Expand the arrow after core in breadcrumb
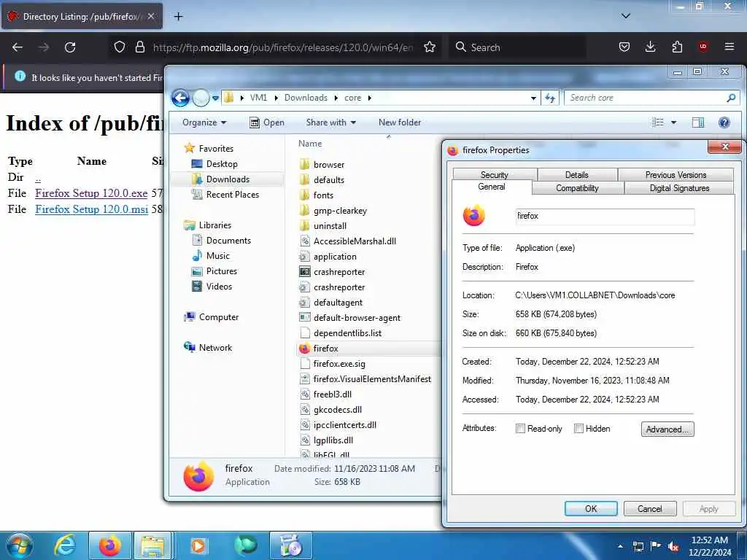The image size is (747, 560). coord(369,98)
